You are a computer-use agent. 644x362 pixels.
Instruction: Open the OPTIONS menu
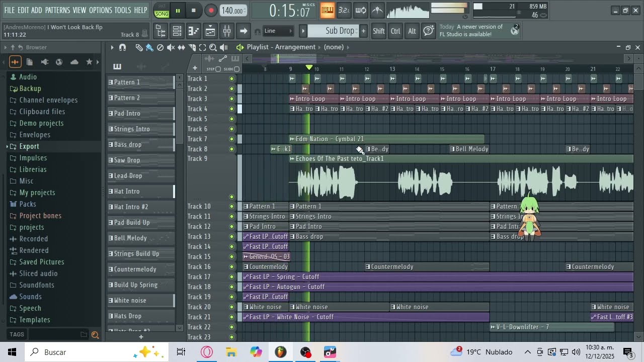click(100, 10)
